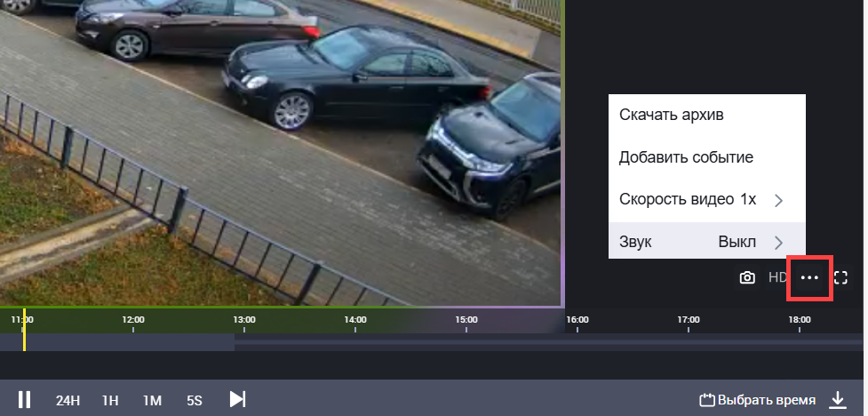Select Скачать архив menu item
Image resolution: width=868 pixels, height=416 pixels.
tap(672, 115)
